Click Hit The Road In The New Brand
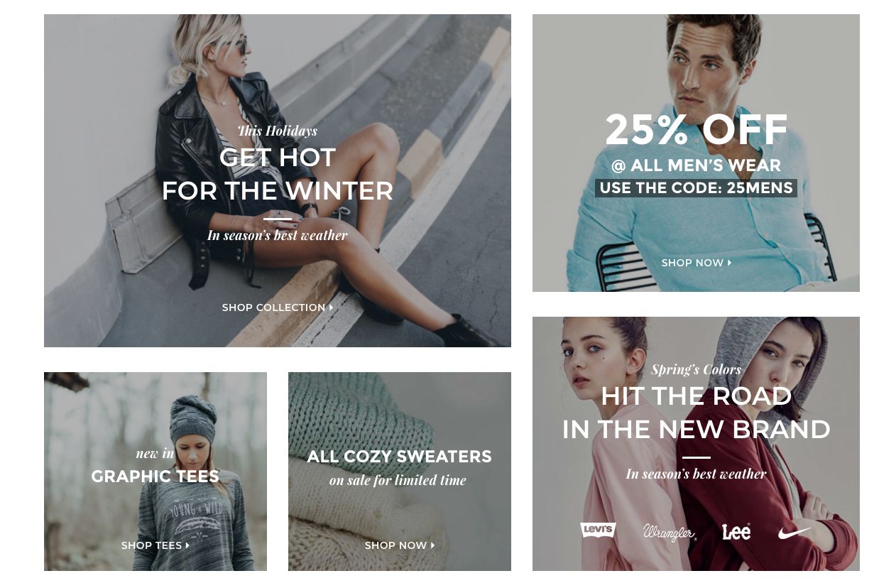 point(696,413)
